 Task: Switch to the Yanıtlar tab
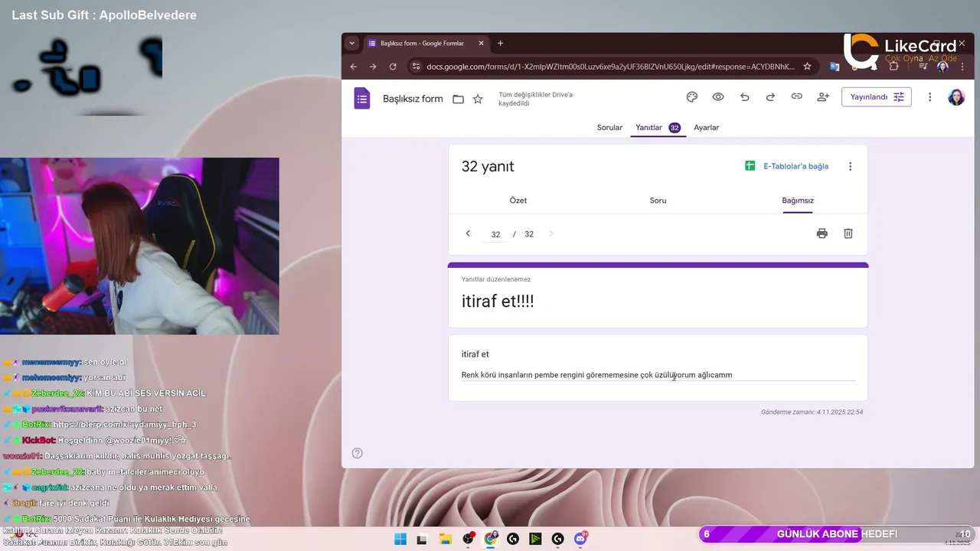(x=658, y=128)
